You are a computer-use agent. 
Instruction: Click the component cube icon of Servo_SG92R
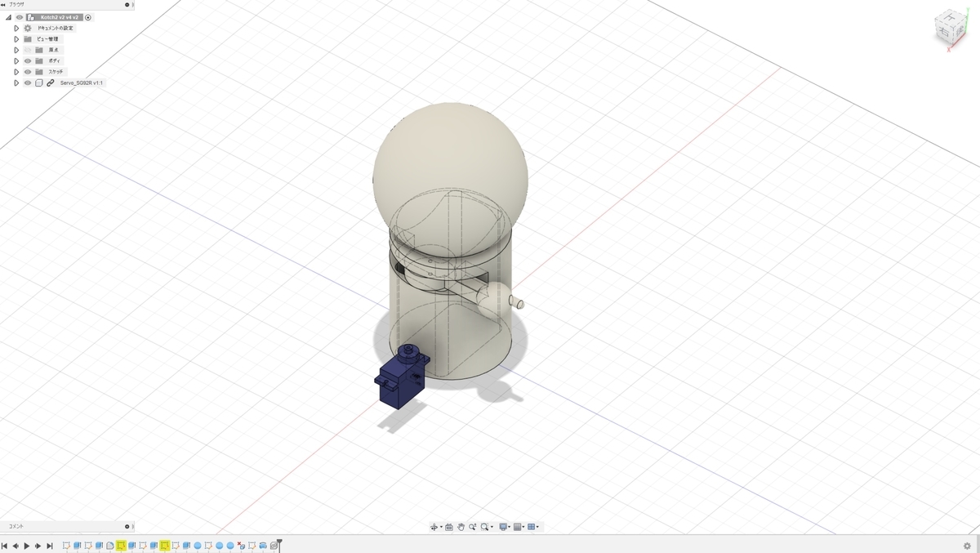(x=39, y=83)
